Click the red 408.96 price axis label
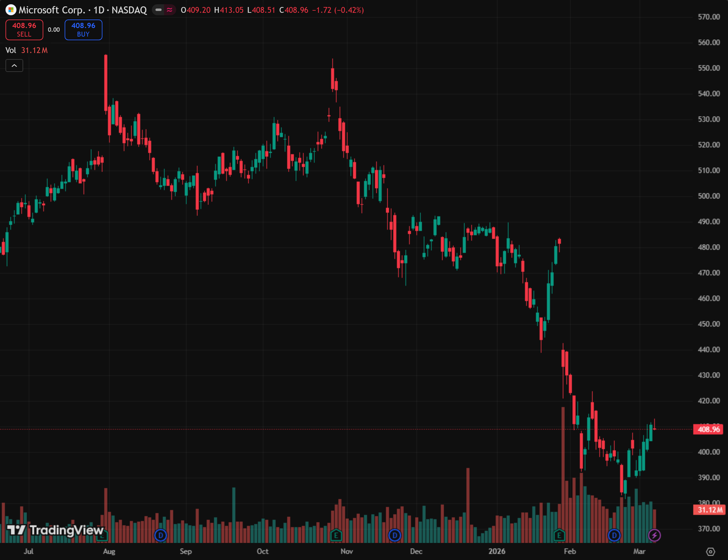This screenshot has height=560, width=728. pyautogui.click(x=709, y=429)
